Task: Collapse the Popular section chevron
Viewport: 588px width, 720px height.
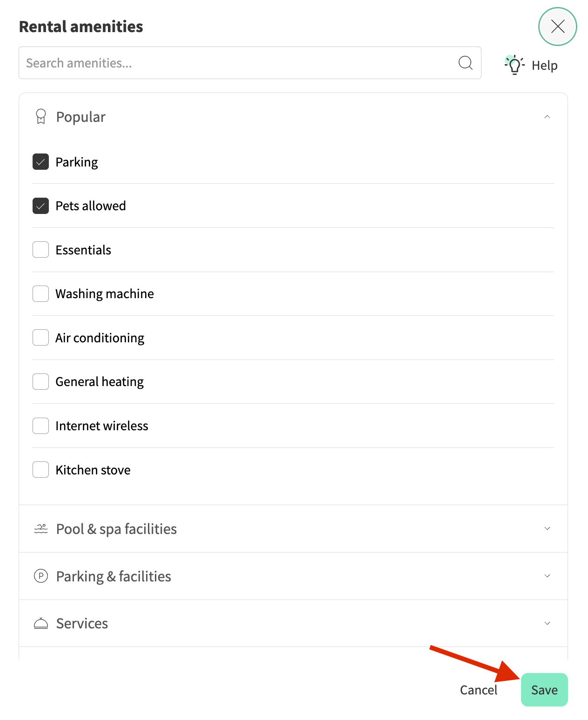Action: [x=547, y=117]
